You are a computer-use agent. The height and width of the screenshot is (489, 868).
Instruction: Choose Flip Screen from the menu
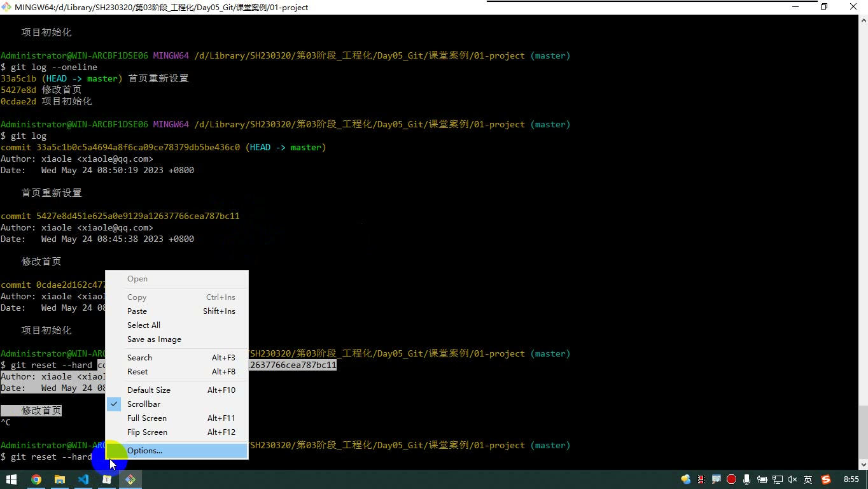[176, 432]
